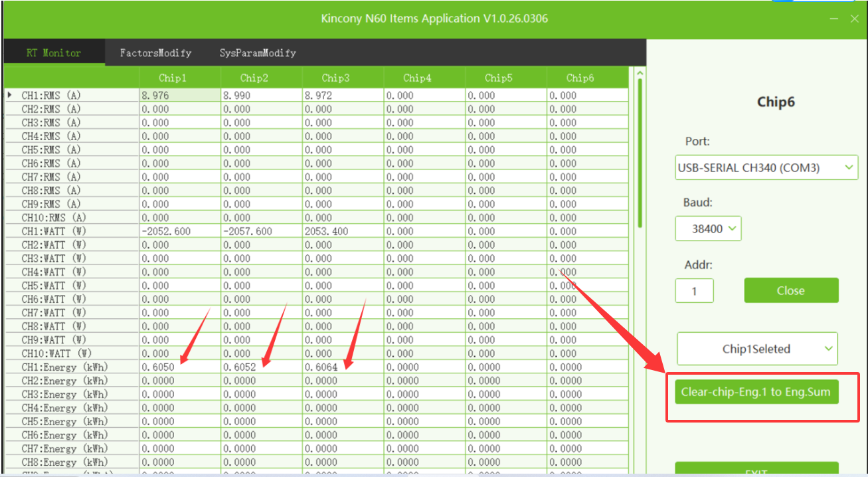Click the Chip3 CH1:Energy cell showing 0.6064
This screenshot has height=477, width=868.
342,367
